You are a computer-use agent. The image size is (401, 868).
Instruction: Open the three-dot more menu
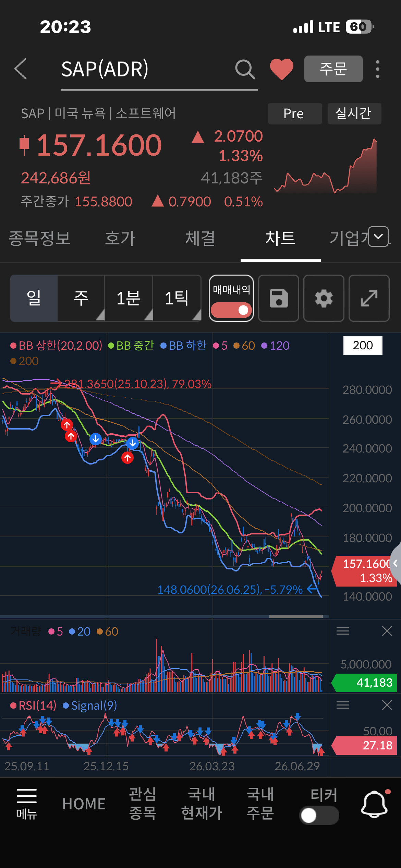(x=377, y=69)
